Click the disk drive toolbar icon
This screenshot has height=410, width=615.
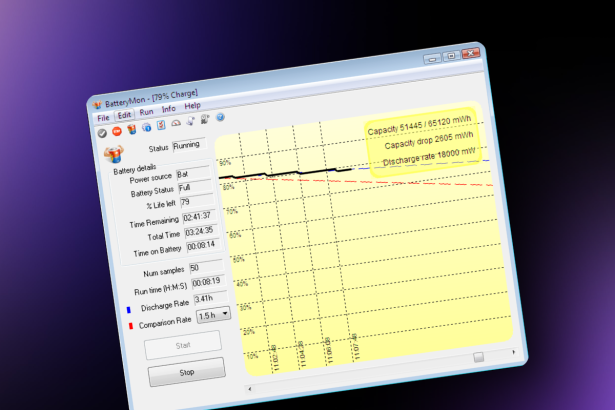pyautogui.click(x=205, y=119)
